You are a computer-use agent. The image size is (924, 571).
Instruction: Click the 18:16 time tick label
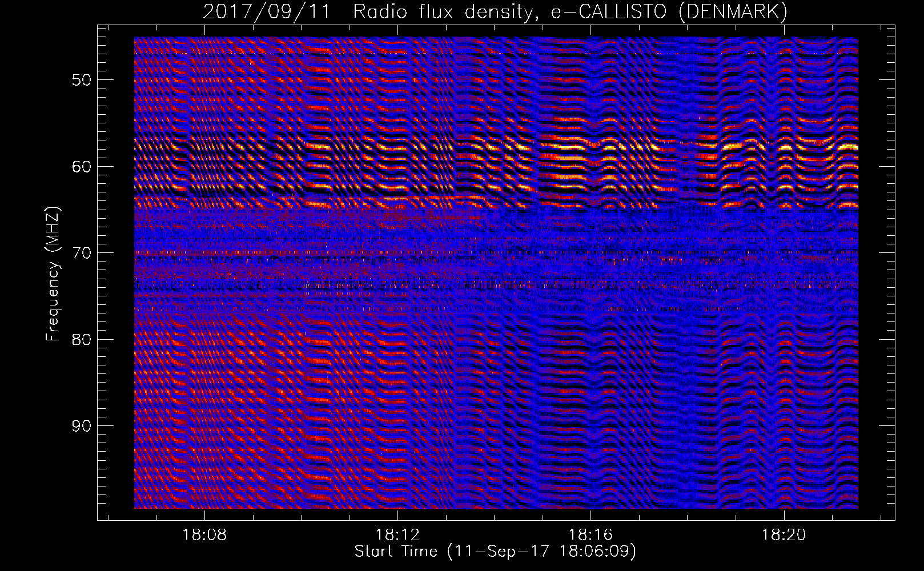coord(590,535)
